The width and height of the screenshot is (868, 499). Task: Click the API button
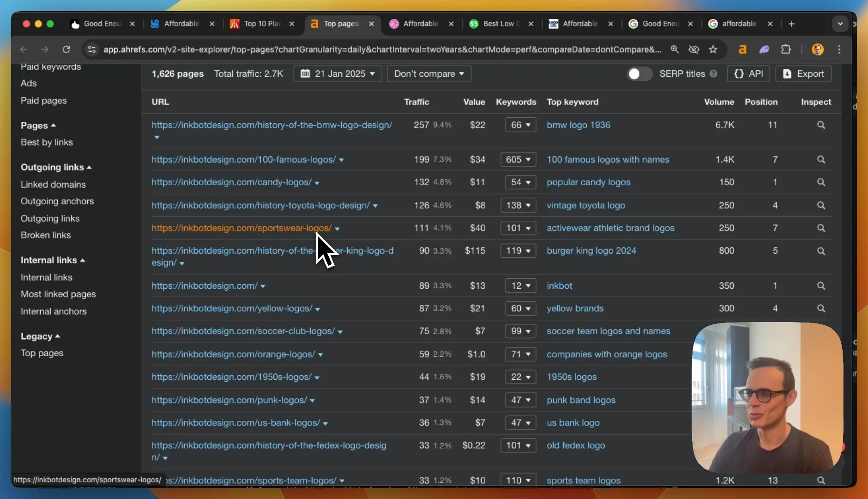click(x=748, y=74)
